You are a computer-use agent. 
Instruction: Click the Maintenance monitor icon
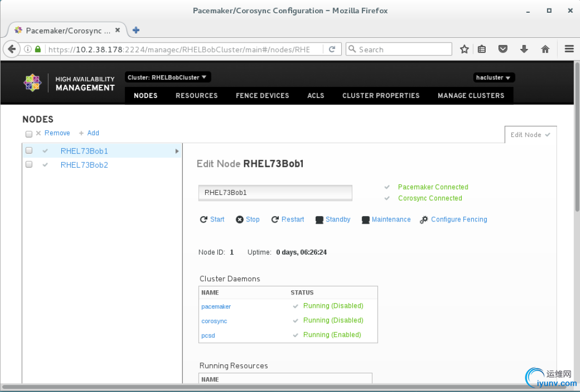tap(366, 220)
